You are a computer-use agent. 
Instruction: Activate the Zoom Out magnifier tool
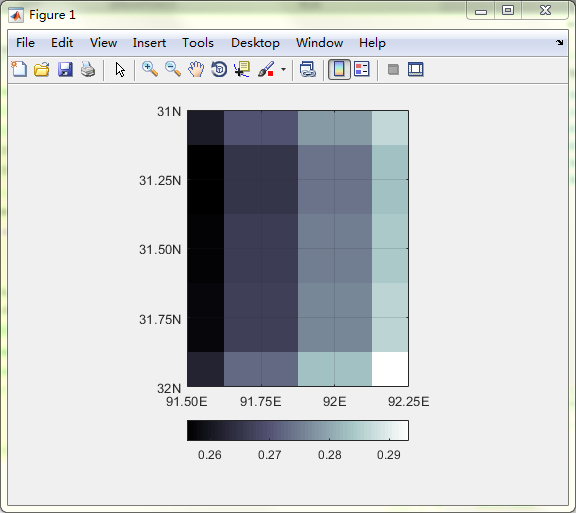point(173,69)
